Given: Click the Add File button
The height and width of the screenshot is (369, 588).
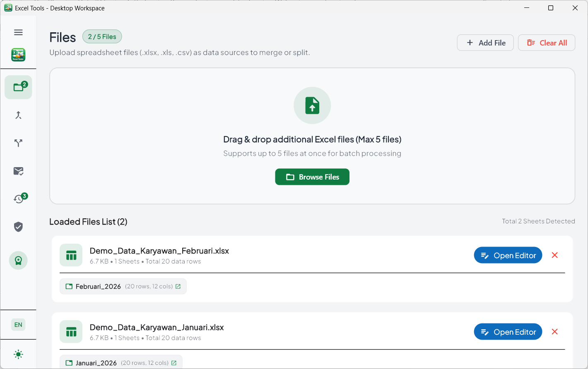Looking at the screenshot, I should point(485,43).
